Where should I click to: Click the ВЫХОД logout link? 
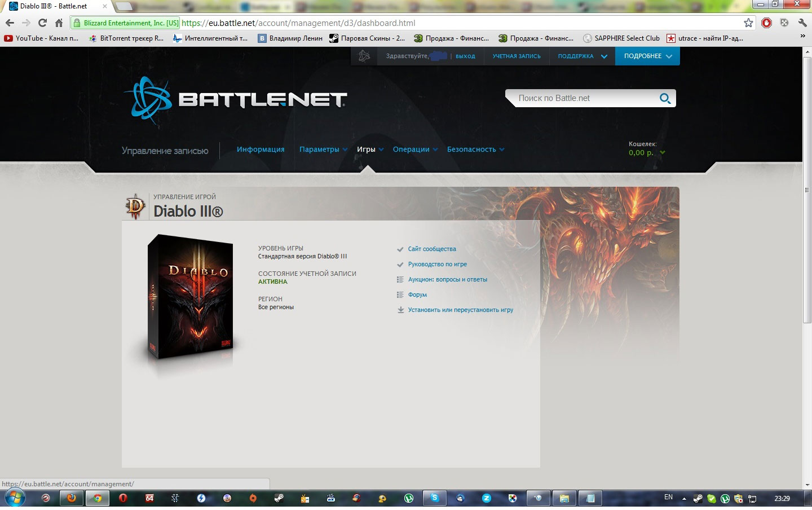point(465,56)
